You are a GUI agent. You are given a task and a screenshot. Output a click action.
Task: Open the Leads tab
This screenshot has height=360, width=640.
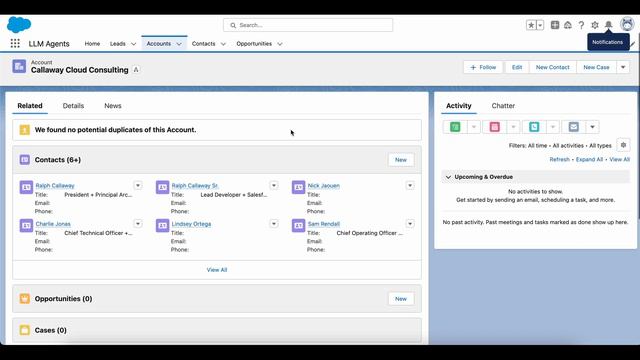[x=118, y=43]
